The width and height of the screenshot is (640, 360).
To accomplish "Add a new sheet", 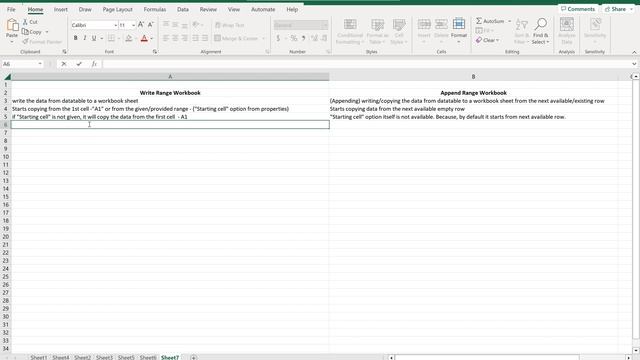I will (193, 357).
